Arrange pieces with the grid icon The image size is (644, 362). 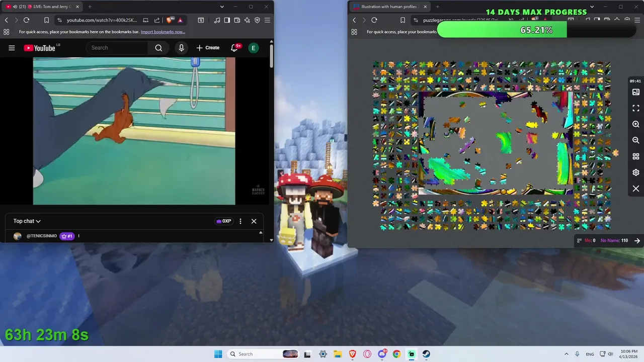pyautogui.click(x=636, y=156)
